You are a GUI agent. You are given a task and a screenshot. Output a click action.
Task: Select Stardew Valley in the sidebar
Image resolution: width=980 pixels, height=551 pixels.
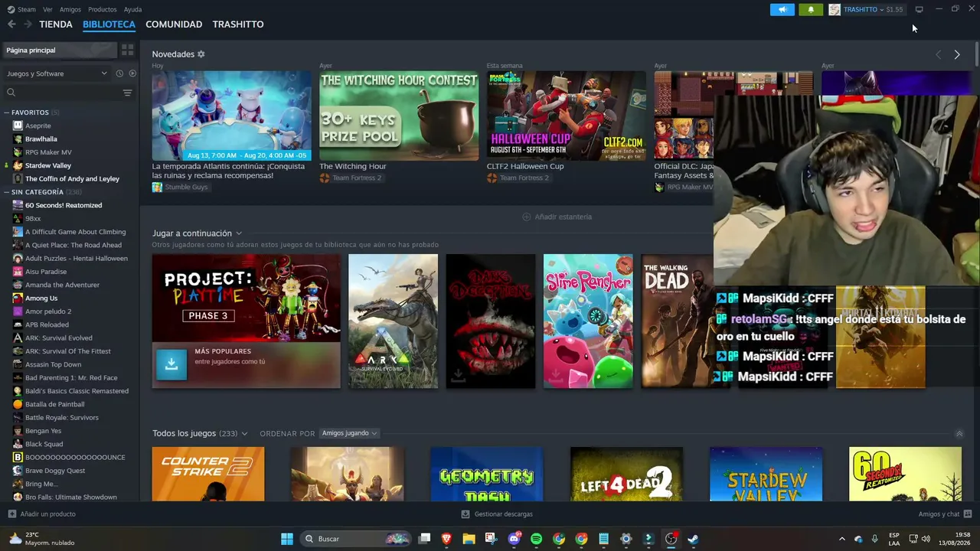pyautogui.click(x=48, y=165)
